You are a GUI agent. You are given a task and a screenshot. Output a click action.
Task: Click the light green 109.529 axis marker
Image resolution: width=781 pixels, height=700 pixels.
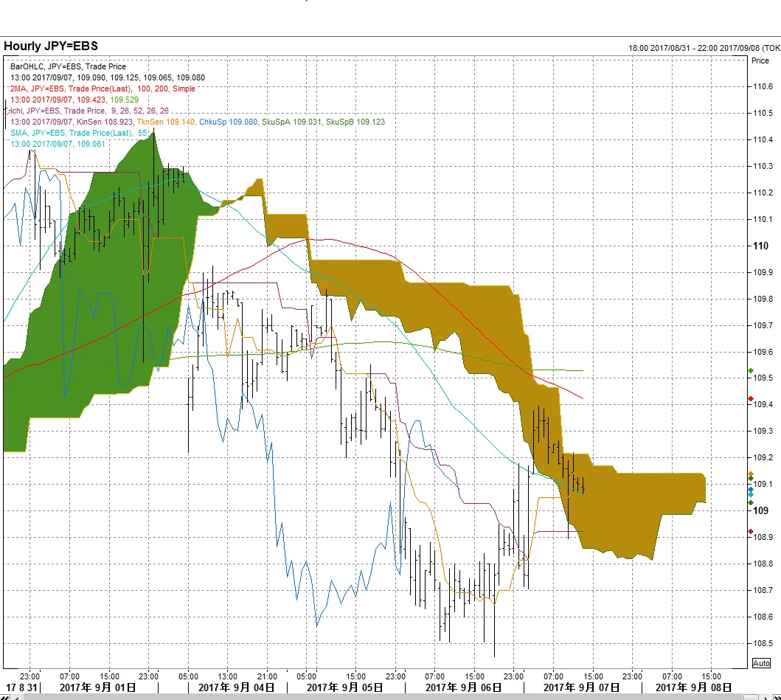tap(751, 370)
